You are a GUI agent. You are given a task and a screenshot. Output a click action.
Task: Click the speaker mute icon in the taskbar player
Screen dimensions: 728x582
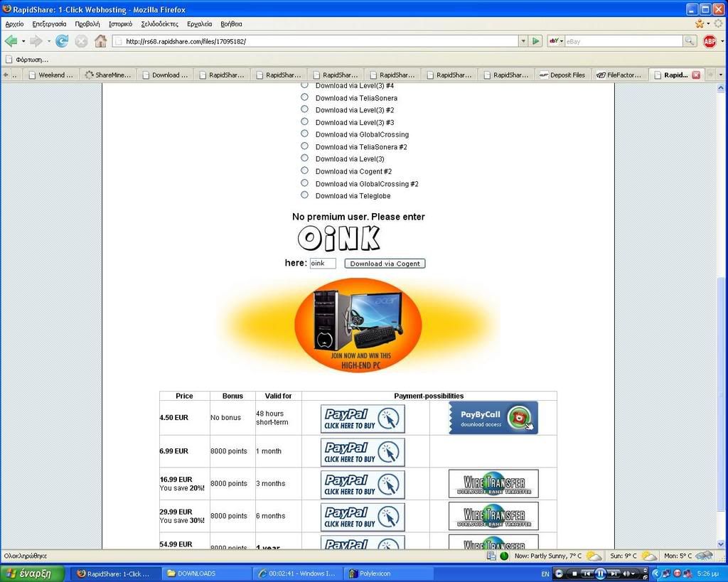[626, 573]
